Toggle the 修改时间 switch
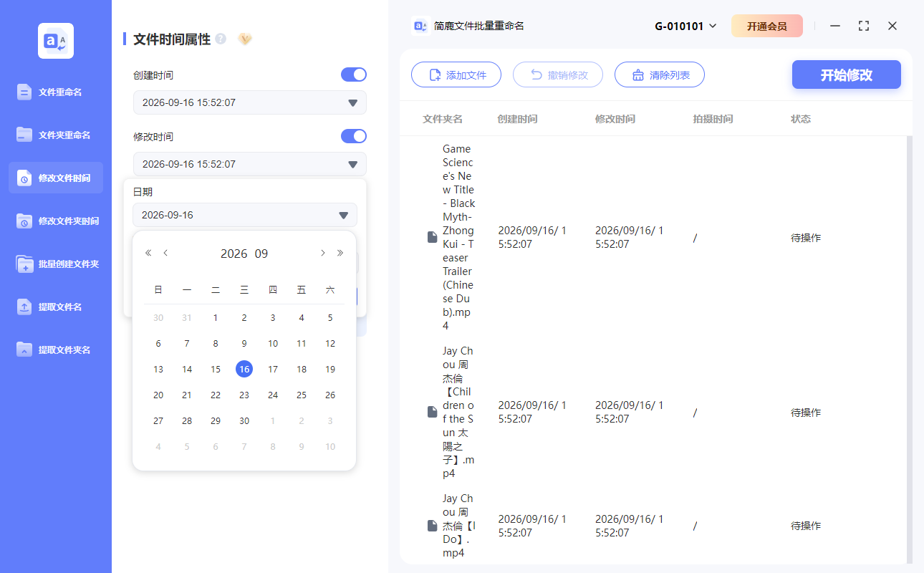The width and height of the screenshot is (924, 573). (x=354, y=136)
